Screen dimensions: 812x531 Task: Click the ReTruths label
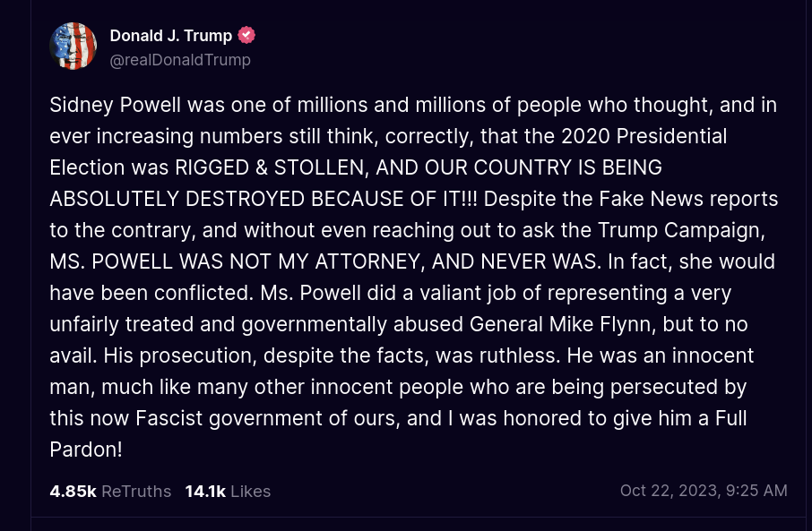coord(136,491)
